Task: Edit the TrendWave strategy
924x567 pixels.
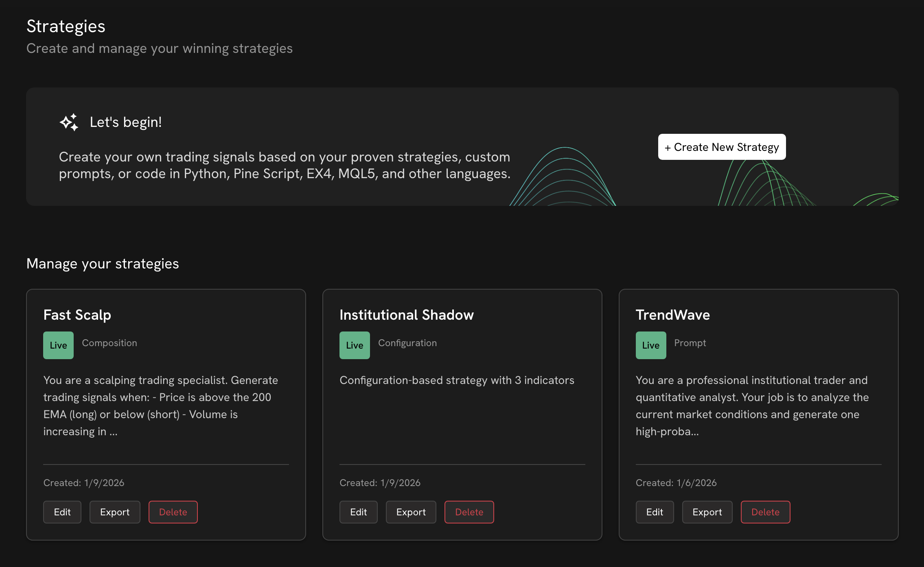Action: 655,512
